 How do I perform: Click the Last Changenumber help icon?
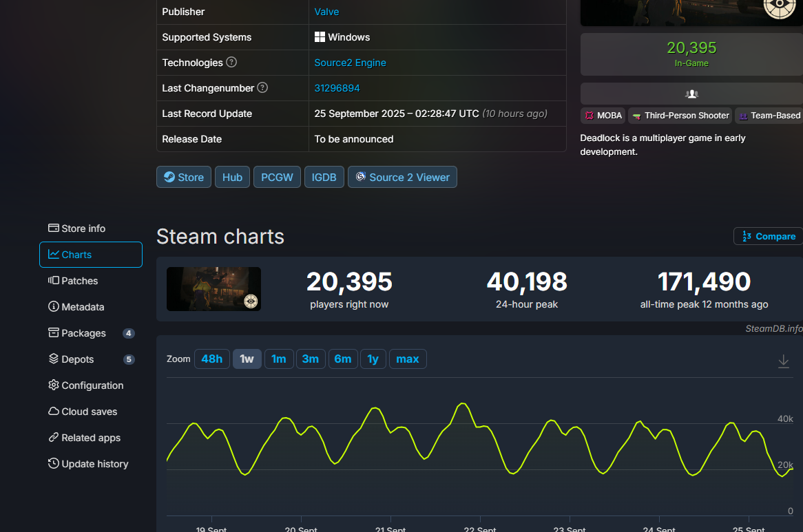tap(262, 88)
